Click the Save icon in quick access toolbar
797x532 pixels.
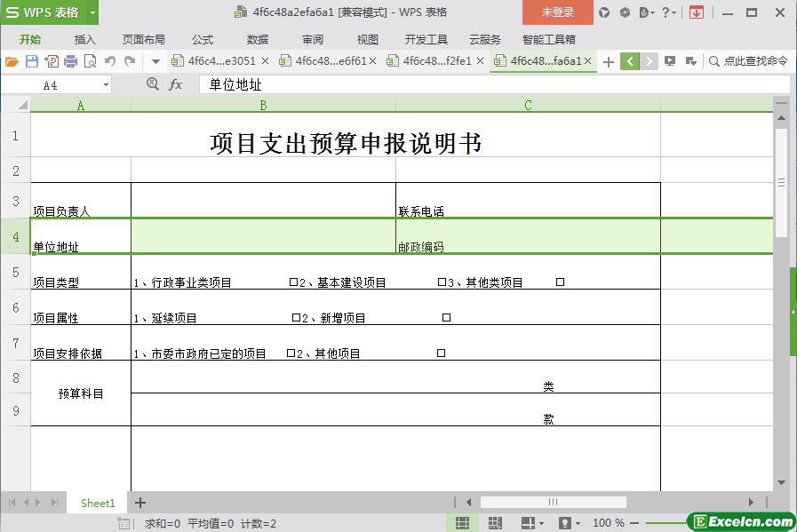(32, 61)
